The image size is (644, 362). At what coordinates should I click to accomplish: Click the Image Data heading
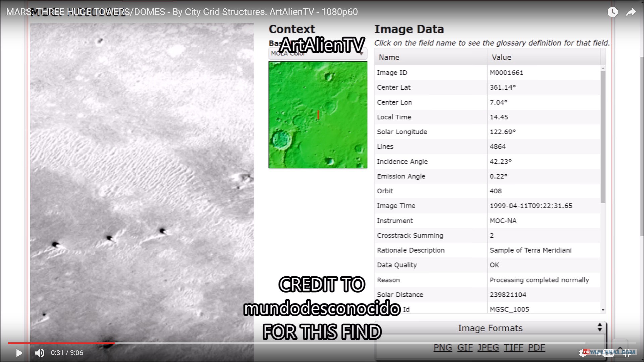(x=409, y=29)
